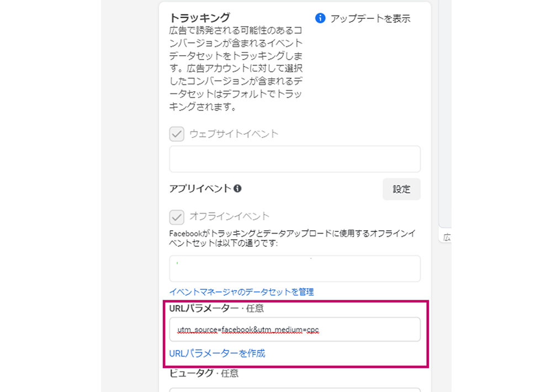The image size is (552, 392).
Task: Open イベントマネージャのデータセットを管理 link
Action: (x=242, y=292)
